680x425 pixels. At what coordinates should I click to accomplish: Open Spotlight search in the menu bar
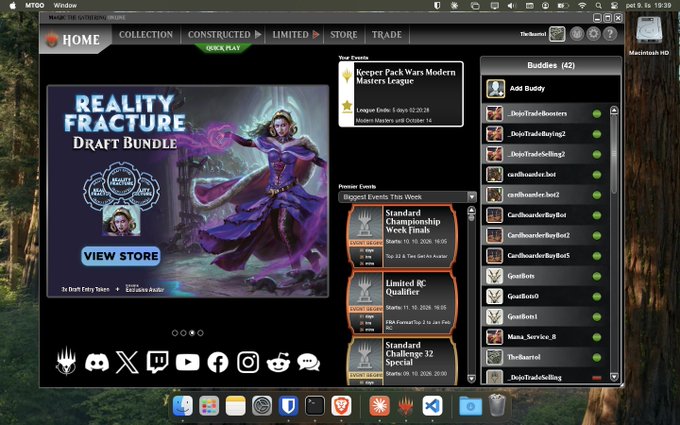pyautogui.click(x=598, y=6)
